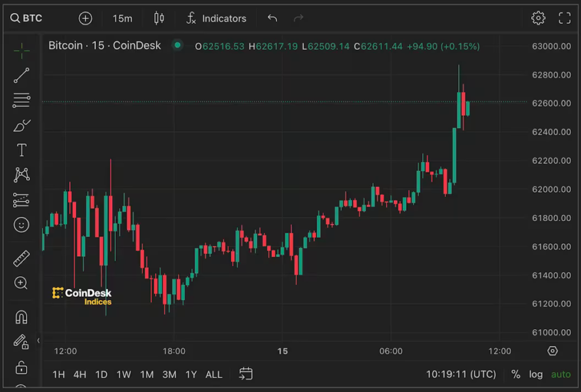Select the Fibonacci retracement tool
581x392 pixels.
[x=22, y=100]
